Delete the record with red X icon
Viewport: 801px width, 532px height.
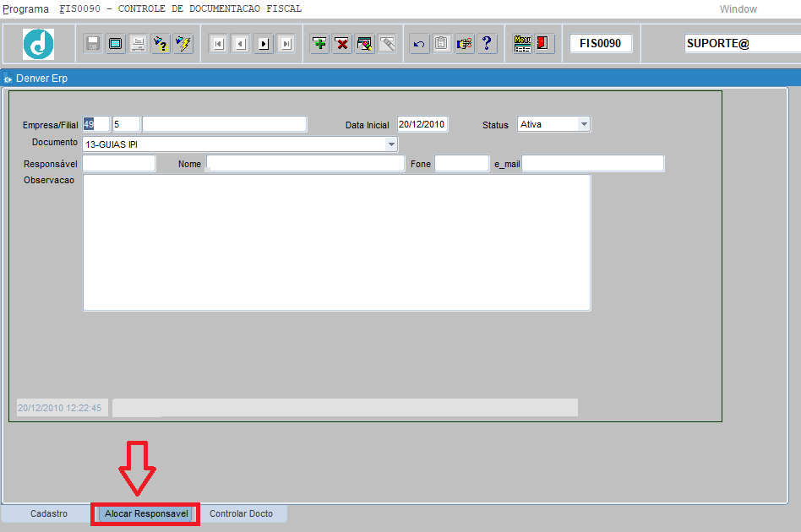point(342,44)
